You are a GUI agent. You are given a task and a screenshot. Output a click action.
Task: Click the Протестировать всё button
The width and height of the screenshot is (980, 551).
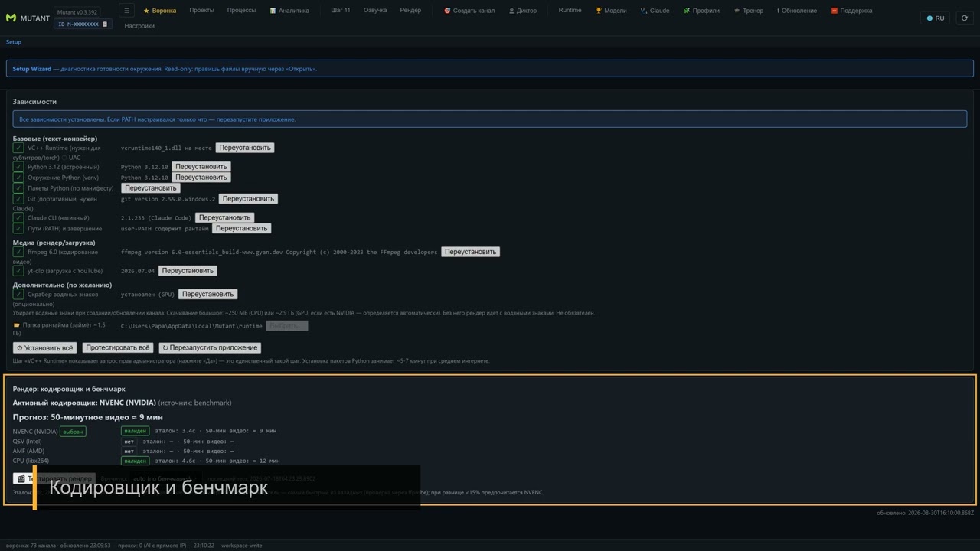[x=118, y=348]
